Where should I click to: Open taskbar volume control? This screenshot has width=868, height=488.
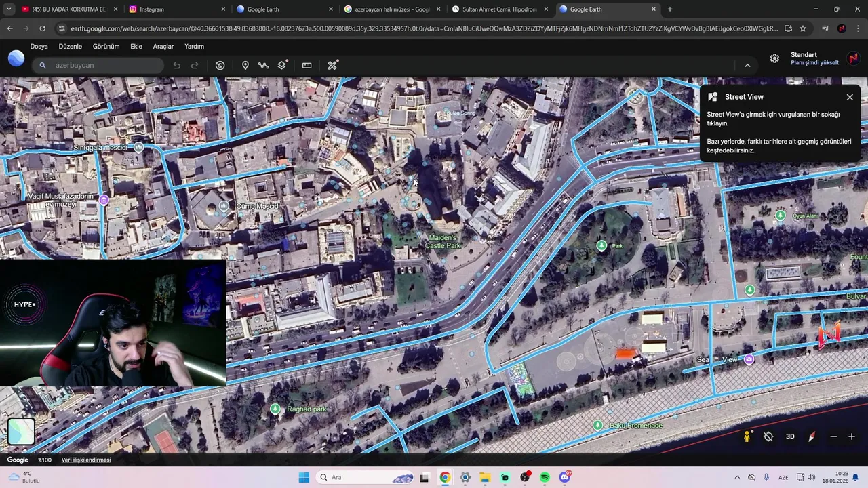coord(812,477)
